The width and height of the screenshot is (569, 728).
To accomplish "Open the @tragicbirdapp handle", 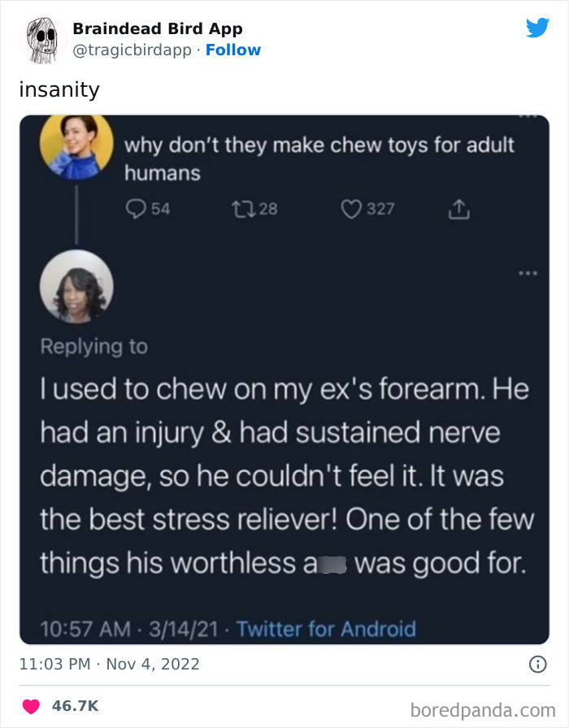I will pyautogui.click(x=132, y=50).
